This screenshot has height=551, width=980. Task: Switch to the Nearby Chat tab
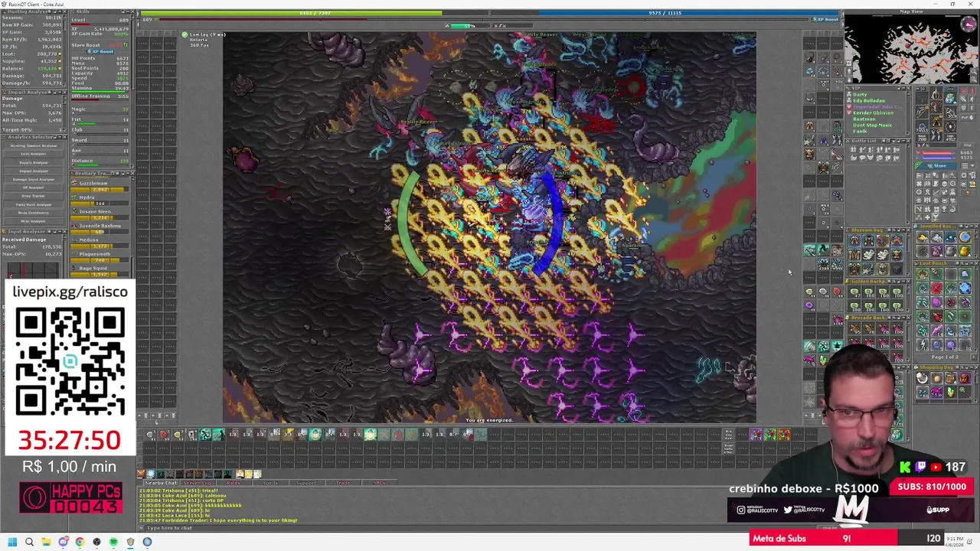click(x=161, y=483)
